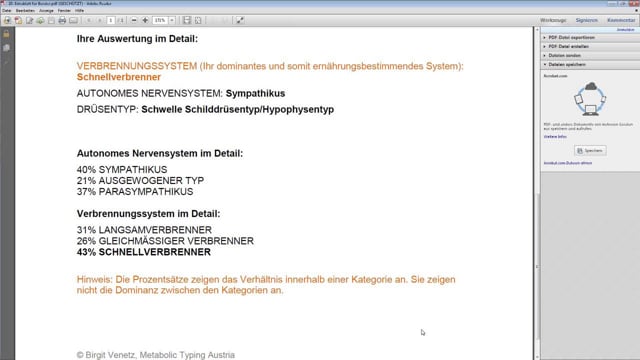Expand PDF-Datei erstellen section
This screenshot has height=360, width=640.
590,47
